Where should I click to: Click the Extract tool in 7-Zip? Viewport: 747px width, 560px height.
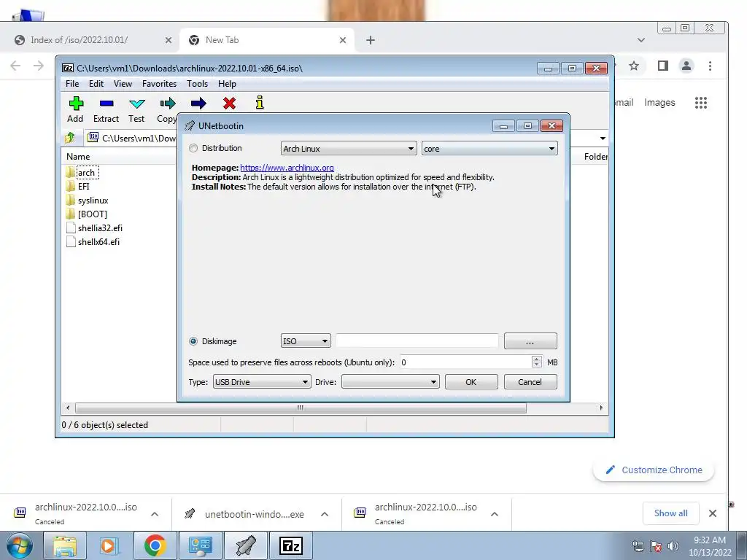[x=106, y=109]
